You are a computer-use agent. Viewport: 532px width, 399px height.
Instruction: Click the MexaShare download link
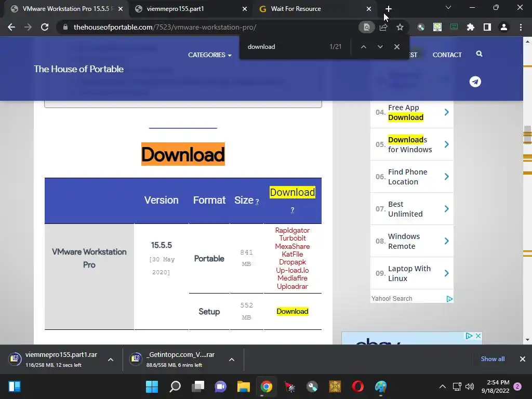[292, 246]
